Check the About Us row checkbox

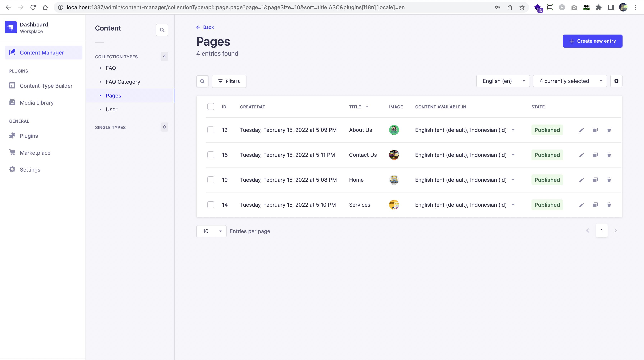pyautogui.click(x=211, y=130)
